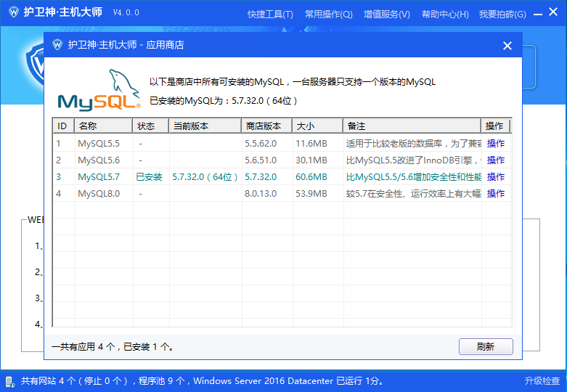Image resolution: width=567 pixels, height=392 pixels.
Task: Sort by the 名称 column header
Action: pyautogui.click(x=103, y=126)
